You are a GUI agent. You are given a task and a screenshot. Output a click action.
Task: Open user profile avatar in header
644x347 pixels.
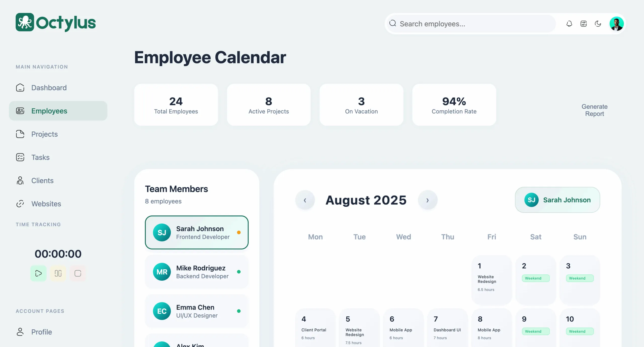[616, 24]
